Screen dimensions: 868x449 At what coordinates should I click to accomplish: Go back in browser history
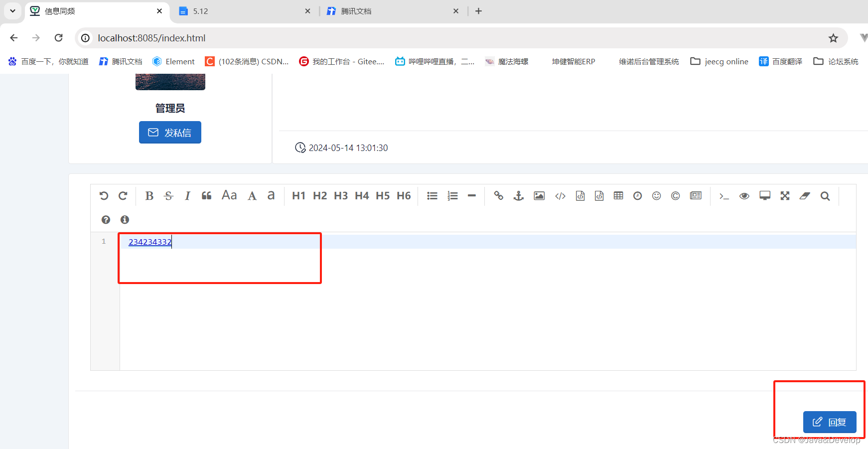14,38
